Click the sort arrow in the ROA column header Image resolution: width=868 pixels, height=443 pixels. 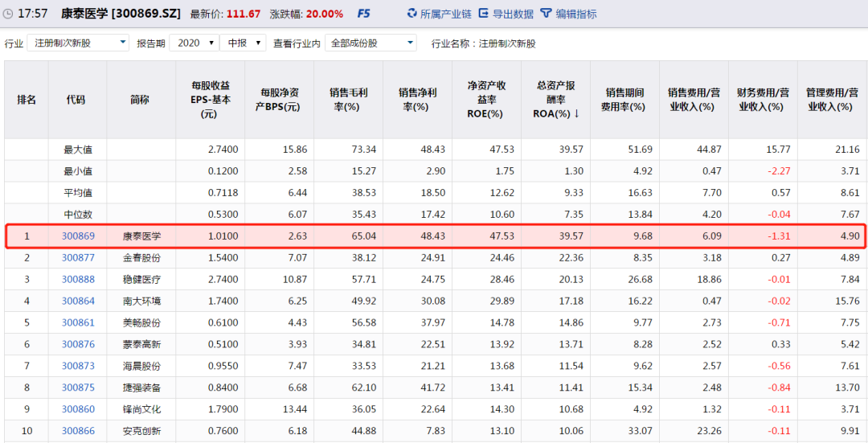[576, 113]
